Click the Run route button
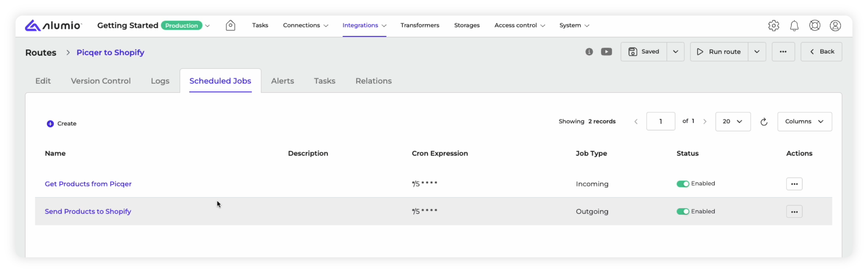Viewport: 868px width, 273px height. pyautogui.click(x=719, y=52)
